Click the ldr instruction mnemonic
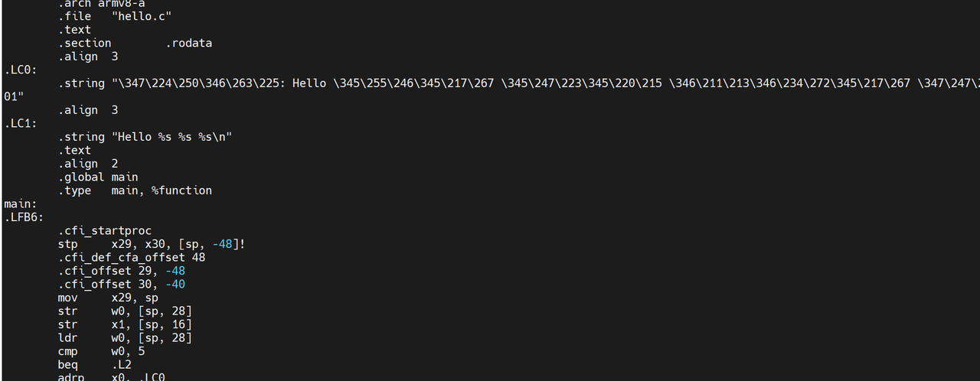The height and width of the screenshot is (381, 980). [67, 337]
